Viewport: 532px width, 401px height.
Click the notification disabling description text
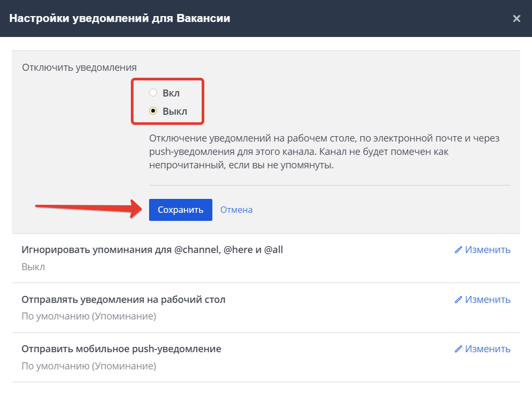coord(322,150)
